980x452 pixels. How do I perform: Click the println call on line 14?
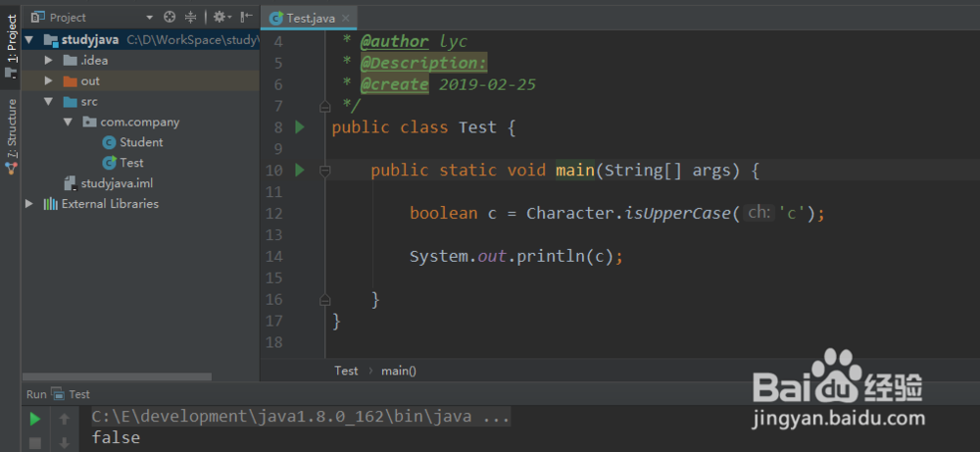[x=550, y=256]
